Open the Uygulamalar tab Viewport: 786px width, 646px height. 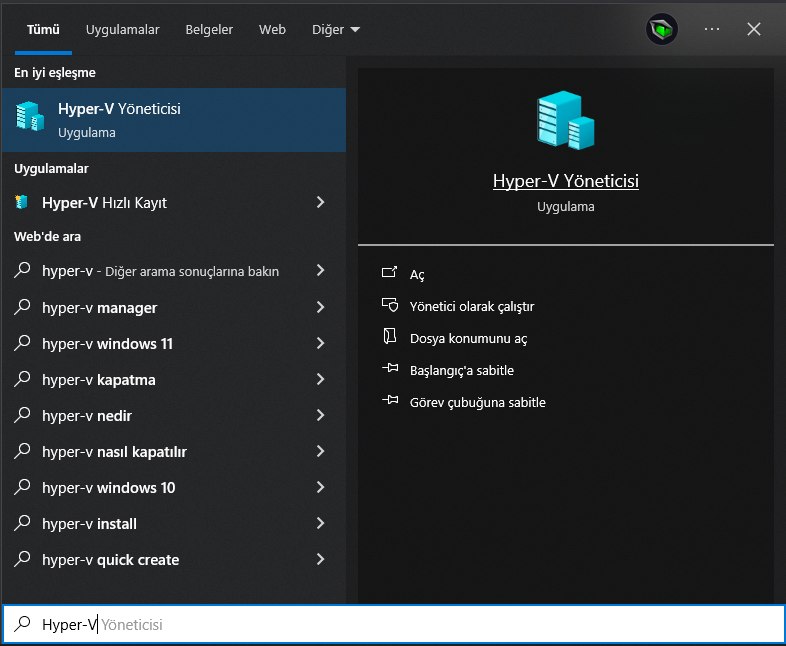tap(122, 30)
